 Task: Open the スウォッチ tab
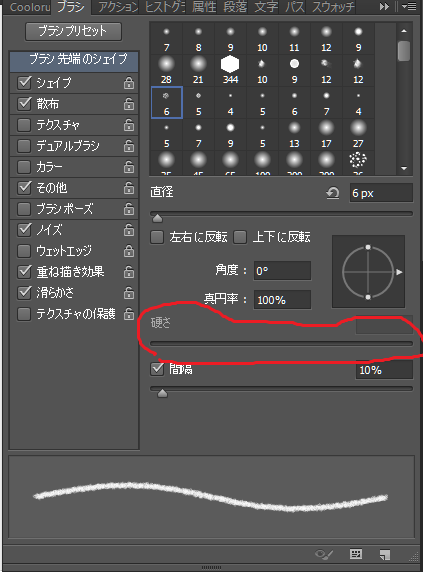(x=333, y=7)
